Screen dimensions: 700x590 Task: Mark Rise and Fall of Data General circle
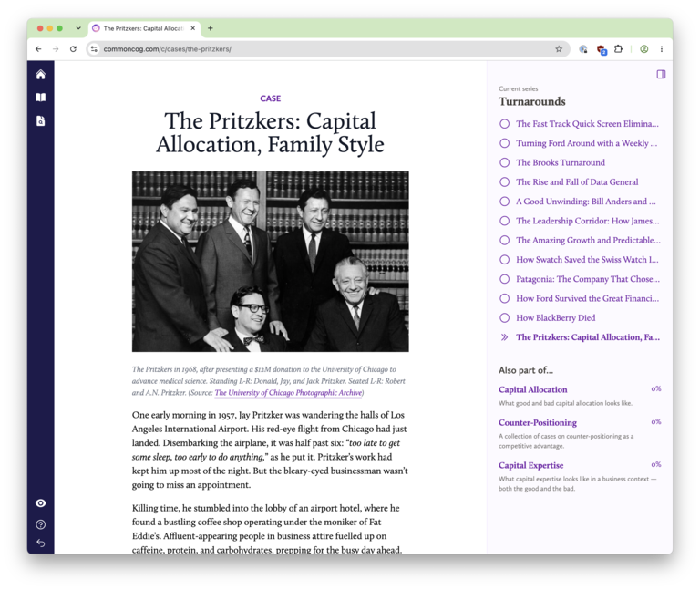pos(504,181)
